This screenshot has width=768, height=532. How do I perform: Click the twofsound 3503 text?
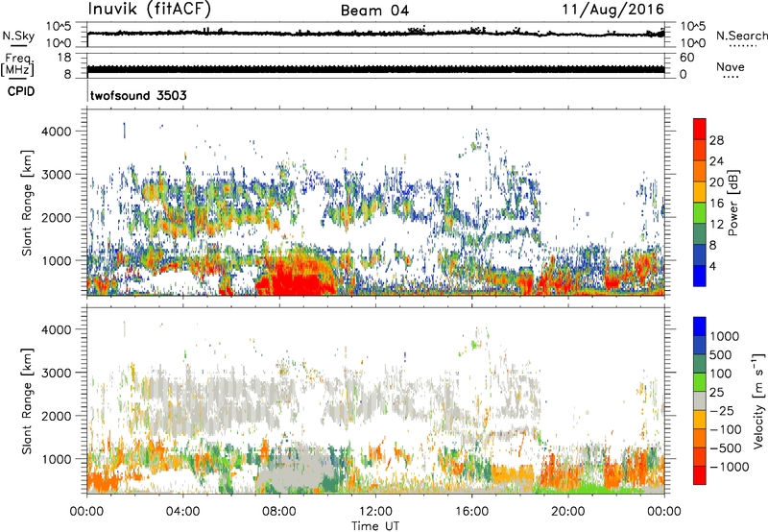(x=138, y=95)
